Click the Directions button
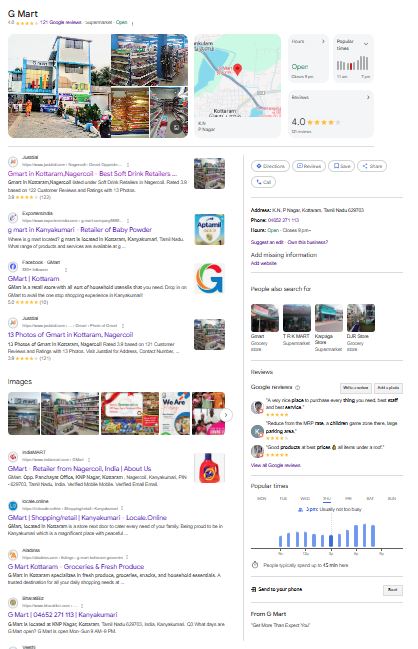Viewport: 418px width, 649px height. pyautogui.click(x=270, y=166)
